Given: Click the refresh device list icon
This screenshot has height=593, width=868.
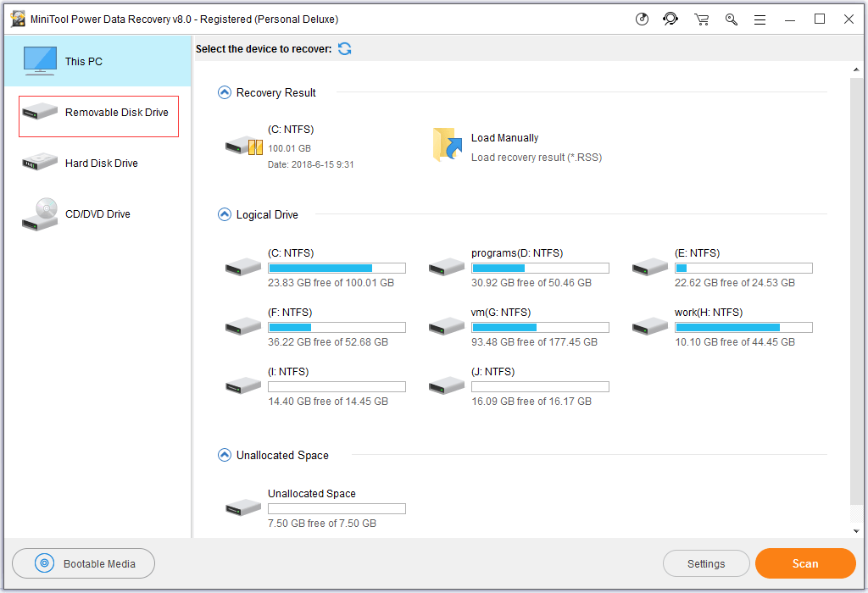Looking at the screenshot, I should click(x=344, y=48).
